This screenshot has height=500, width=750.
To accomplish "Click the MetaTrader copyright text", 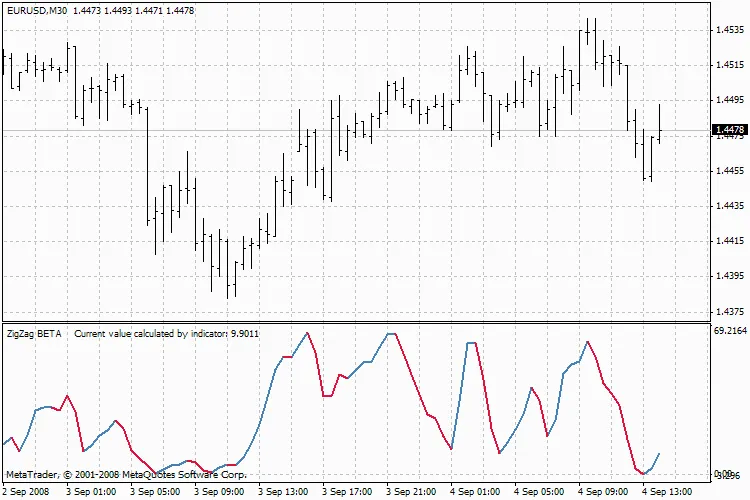I will 126,474.
